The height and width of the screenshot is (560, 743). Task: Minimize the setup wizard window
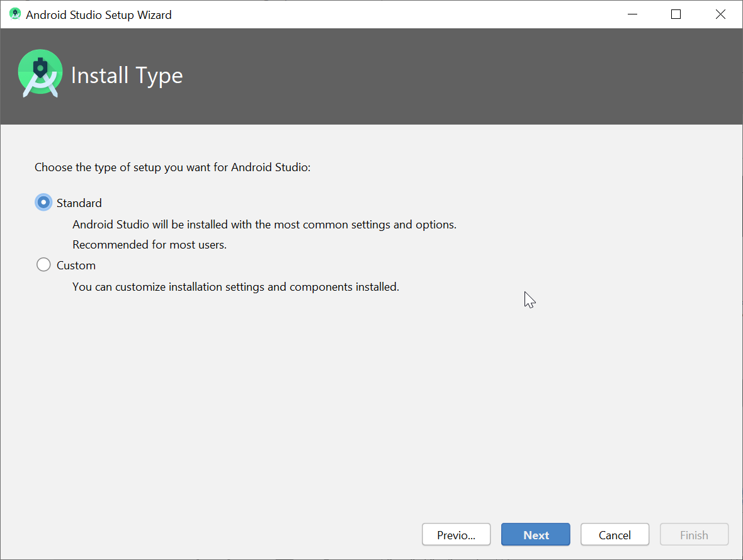point(632,14)
